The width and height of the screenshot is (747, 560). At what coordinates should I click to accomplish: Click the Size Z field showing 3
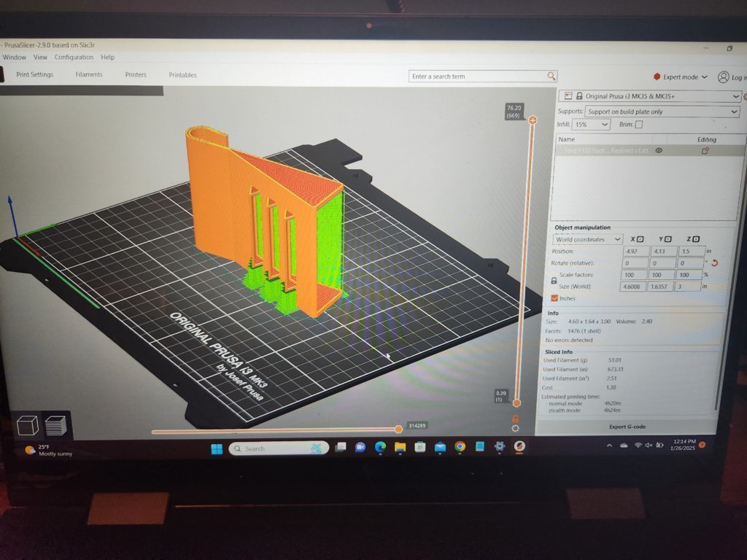pos(688,287)
